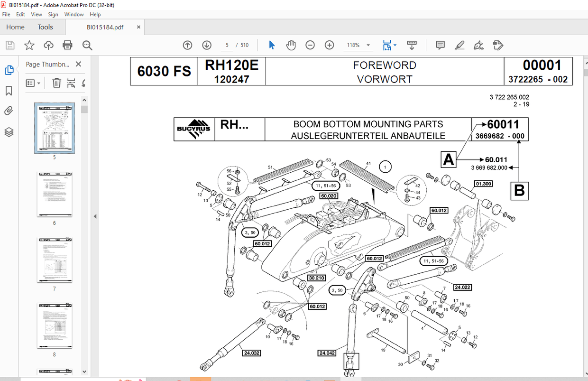
Task: Open the Search magnifier tool
Action: coord(87,45)
